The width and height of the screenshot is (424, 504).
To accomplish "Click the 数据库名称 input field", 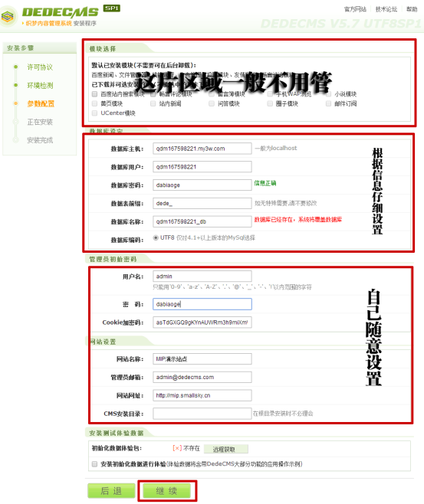I will coord(202,221).
